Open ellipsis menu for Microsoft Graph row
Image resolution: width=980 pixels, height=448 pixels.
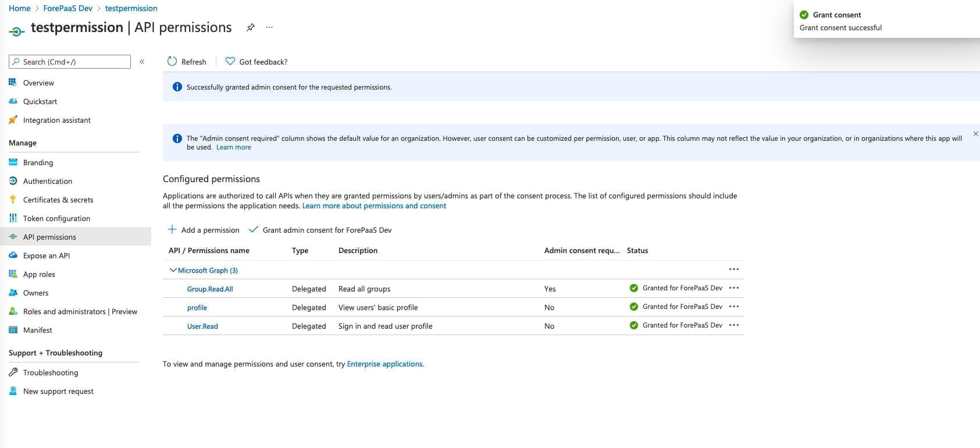(x=734, y=269)
